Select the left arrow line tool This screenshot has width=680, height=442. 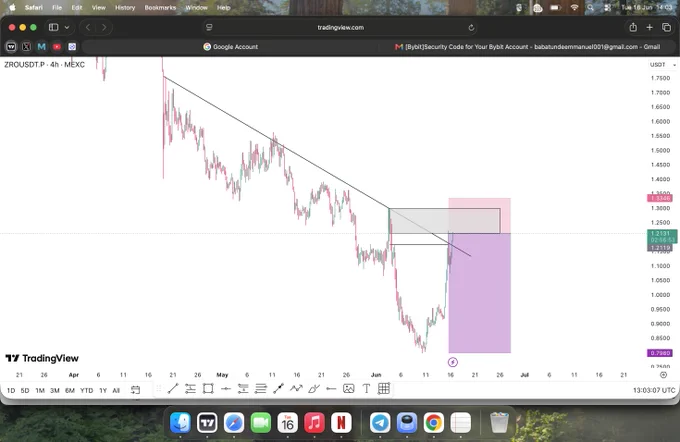click(x=331, y=389)
